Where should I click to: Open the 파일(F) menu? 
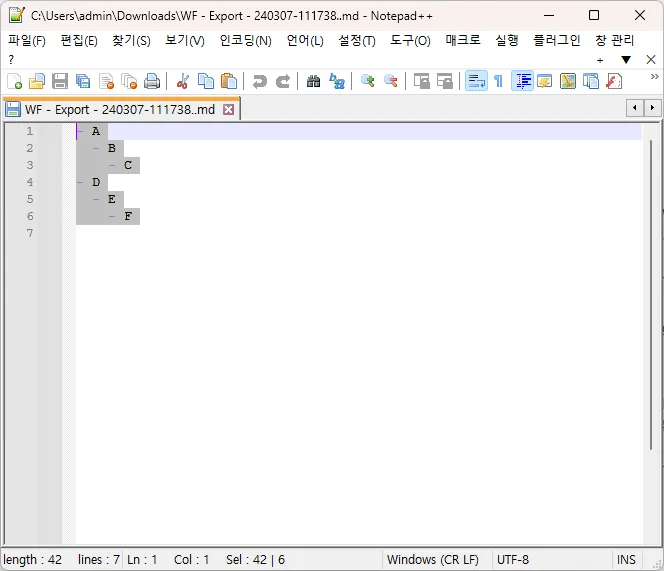[27, 41]
